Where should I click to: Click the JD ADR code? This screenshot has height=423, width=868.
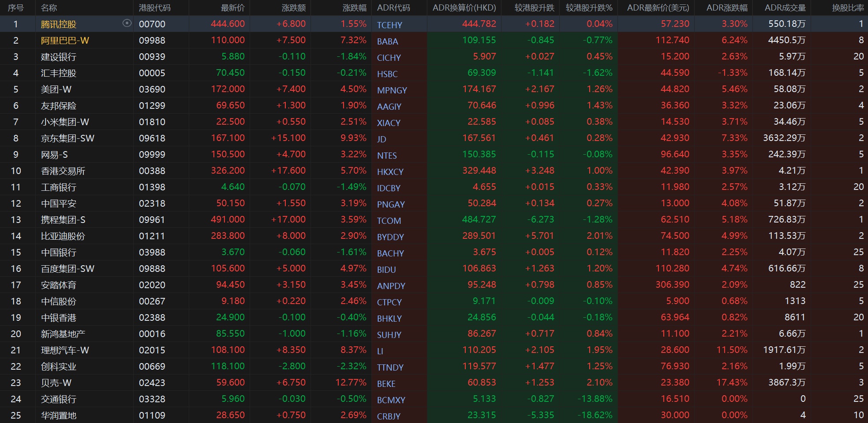pos(382,139)
